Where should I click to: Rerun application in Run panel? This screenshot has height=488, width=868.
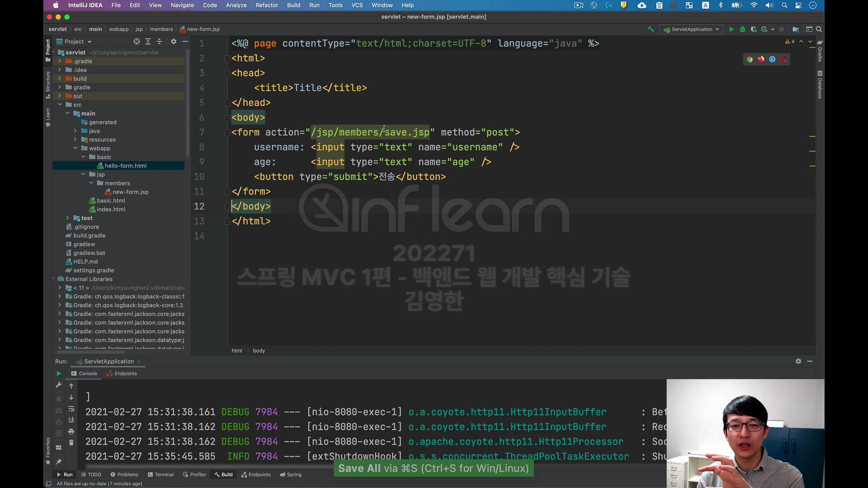pos(58,374)
